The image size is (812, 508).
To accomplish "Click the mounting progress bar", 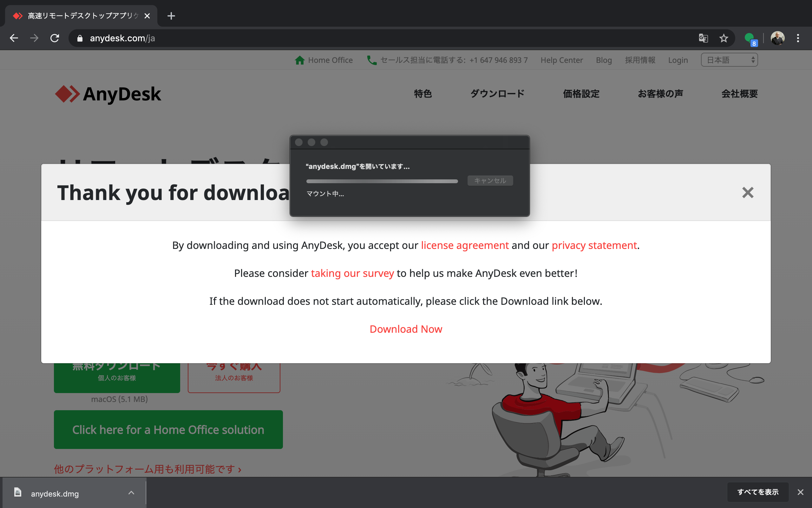I will (x=382, y=181).
